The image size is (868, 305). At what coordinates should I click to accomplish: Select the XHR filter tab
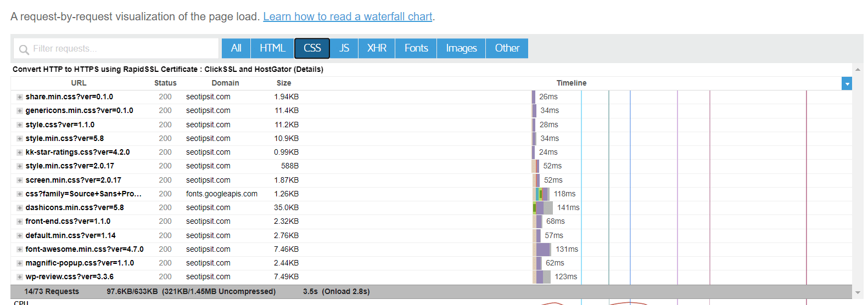[x=377, y=48]
